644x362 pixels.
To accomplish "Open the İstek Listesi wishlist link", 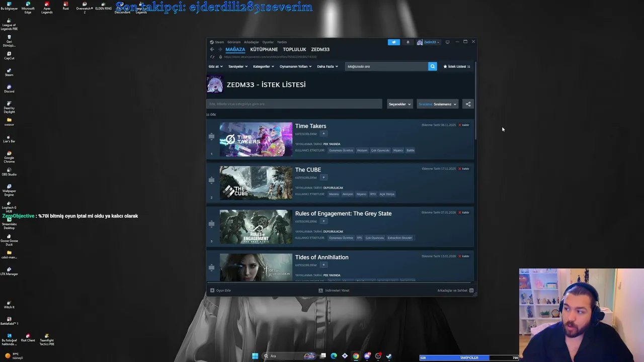I will [x=457, y=66].
